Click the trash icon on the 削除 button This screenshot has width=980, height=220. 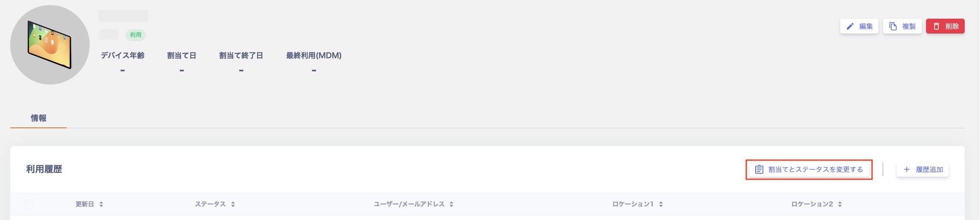[x=936, y=26]
